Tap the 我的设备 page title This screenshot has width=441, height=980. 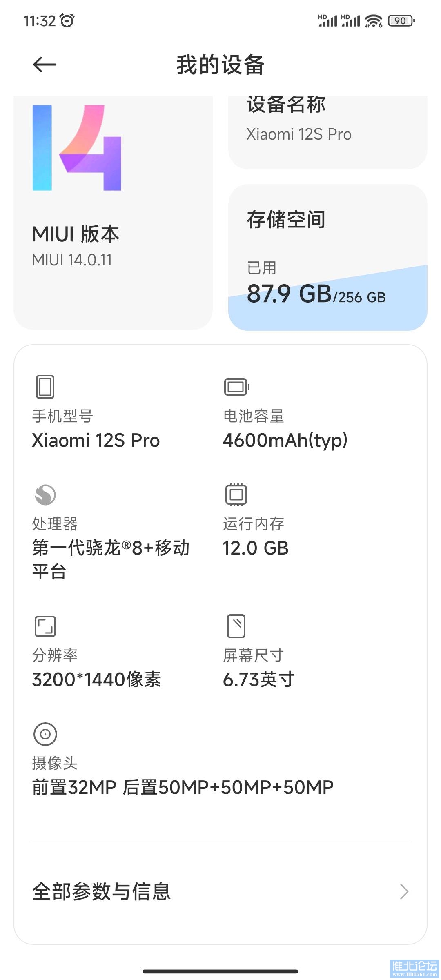[220, 65]
